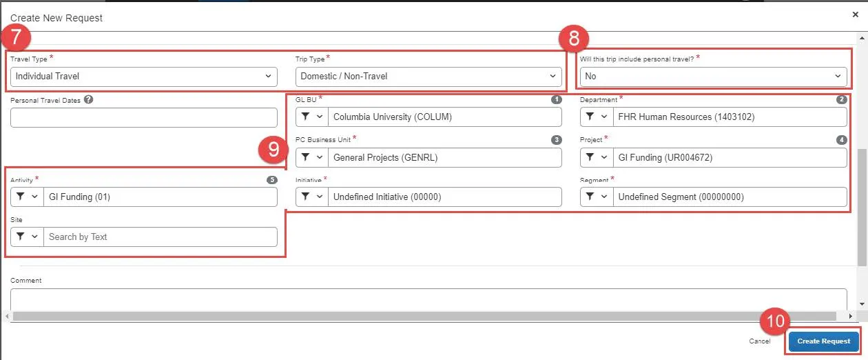868x360 pixels.
Task: Click the Initiative filter icon
Action: [305, 197]
